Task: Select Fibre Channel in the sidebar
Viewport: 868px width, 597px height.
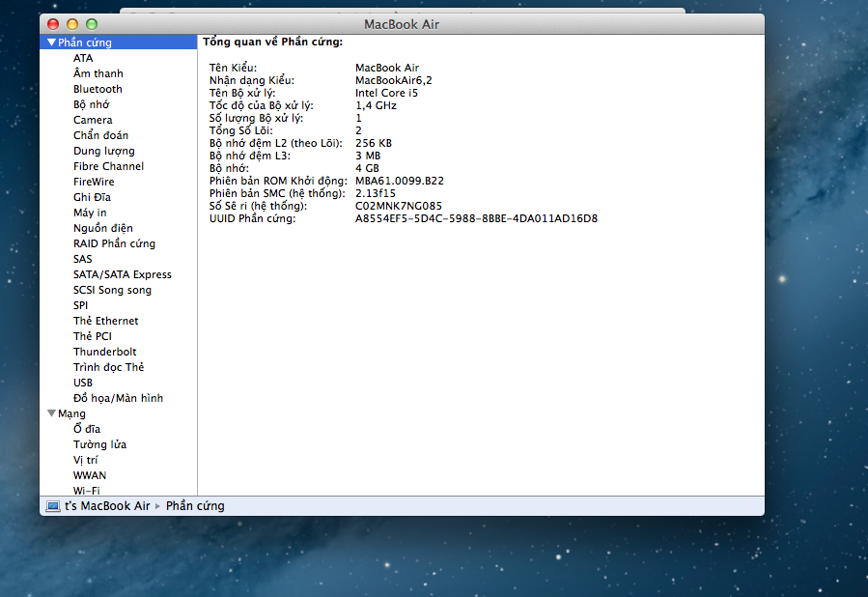Action: click(108, 166)
